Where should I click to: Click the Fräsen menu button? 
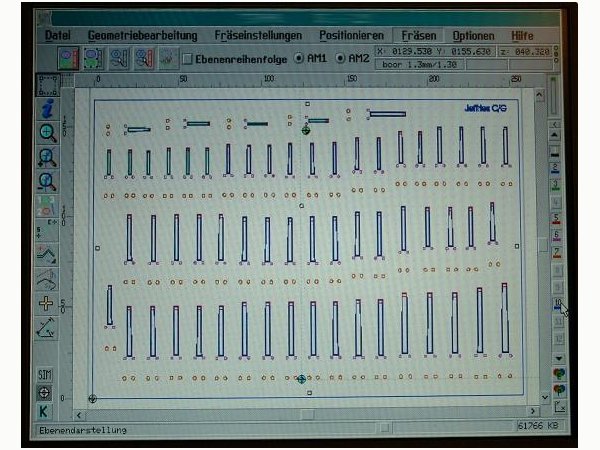pos(421,35)
